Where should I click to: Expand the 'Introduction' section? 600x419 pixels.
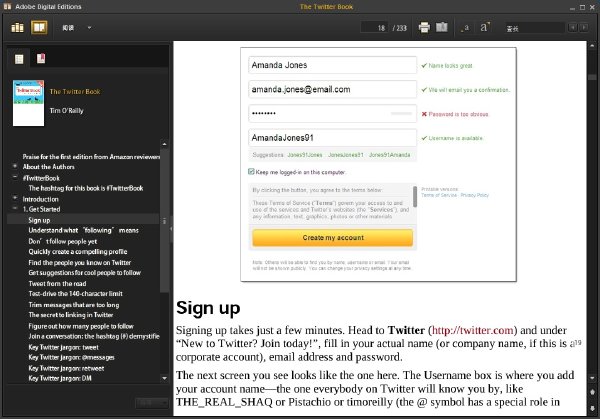[15, 199]
